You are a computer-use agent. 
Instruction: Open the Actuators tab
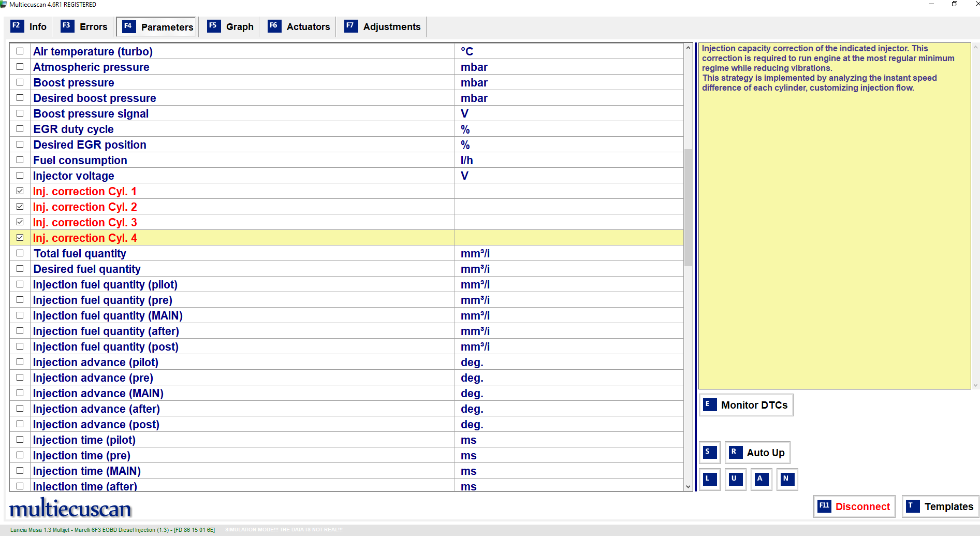(299, 27)
